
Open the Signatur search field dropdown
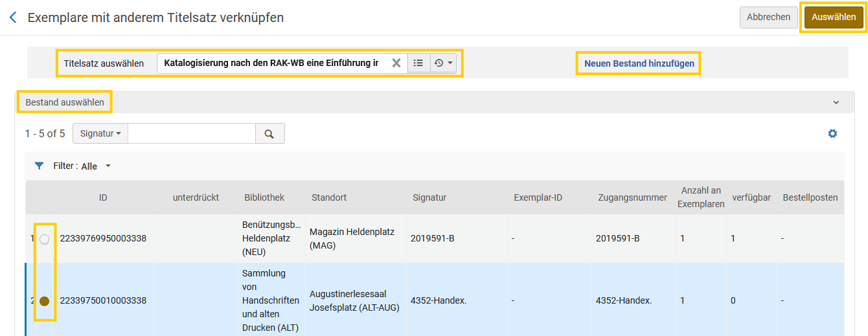tap(100, 133)
